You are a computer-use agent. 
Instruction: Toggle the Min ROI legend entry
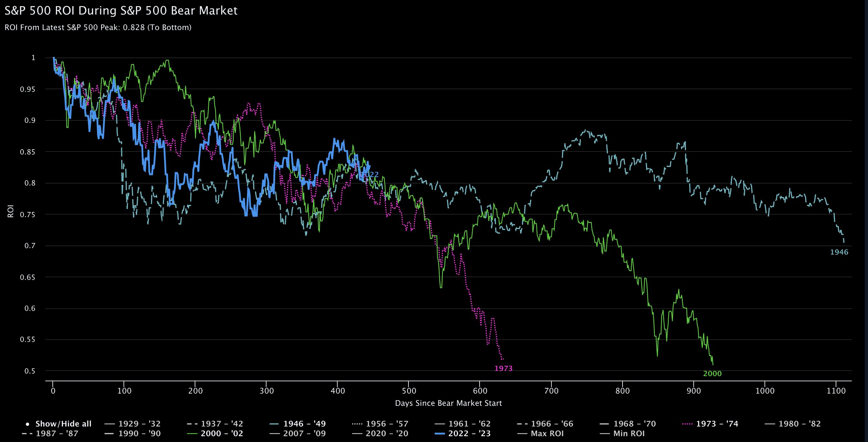622,434
